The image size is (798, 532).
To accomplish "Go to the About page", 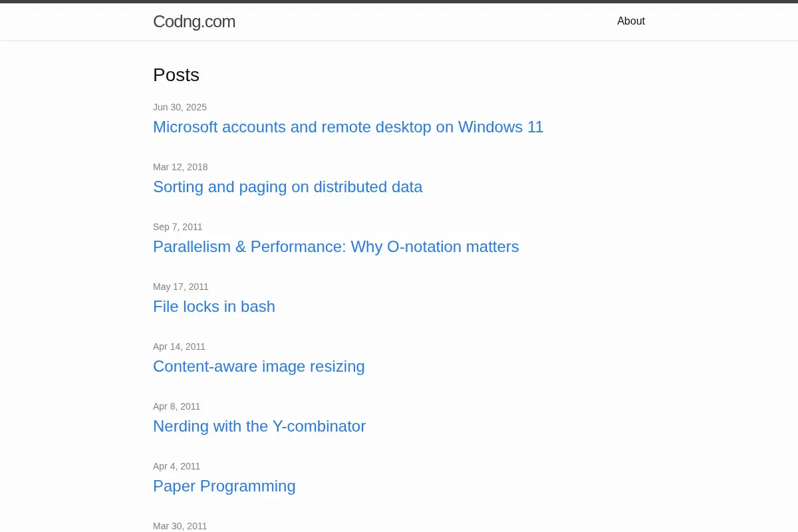I will pyautogui.click(x=631, y=21).
